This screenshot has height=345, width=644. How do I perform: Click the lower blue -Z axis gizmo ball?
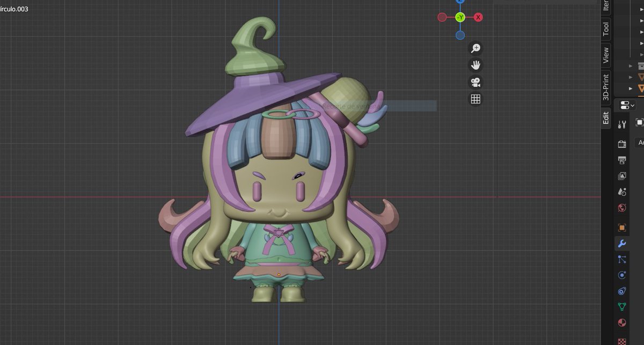(x=460, y=35)
